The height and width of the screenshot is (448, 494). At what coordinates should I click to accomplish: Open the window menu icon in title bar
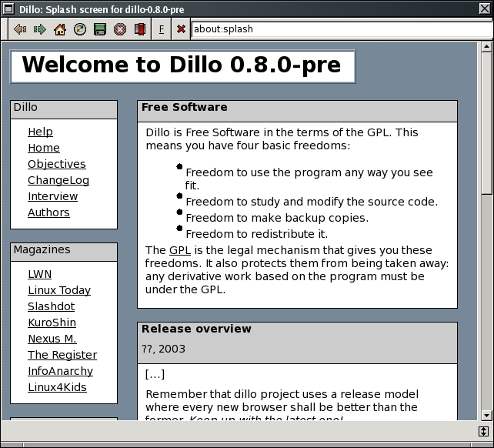point(8,8)
